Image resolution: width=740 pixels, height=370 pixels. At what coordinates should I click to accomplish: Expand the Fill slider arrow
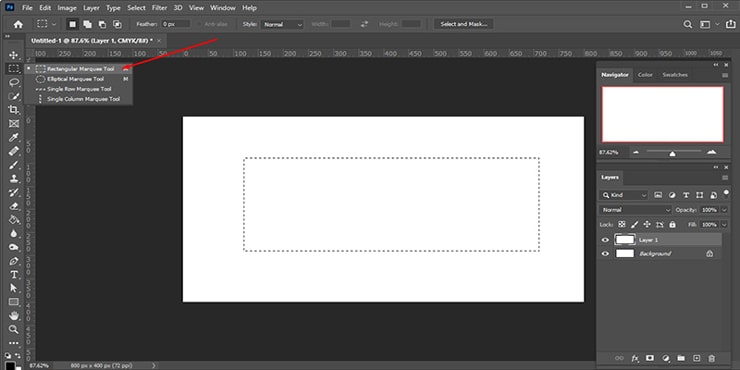[x=724, y=225]
